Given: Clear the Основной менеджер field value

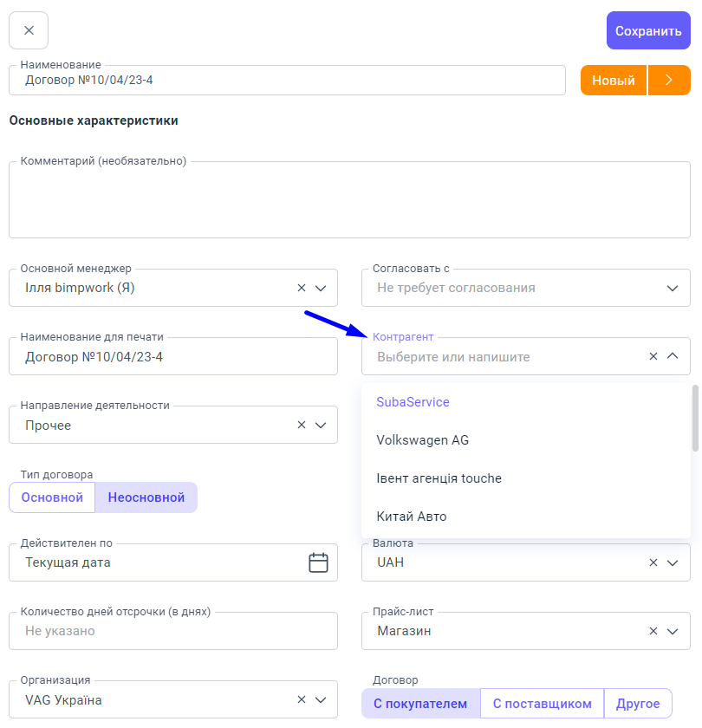Looking at the screenshot, I should [x=302, y=288].
